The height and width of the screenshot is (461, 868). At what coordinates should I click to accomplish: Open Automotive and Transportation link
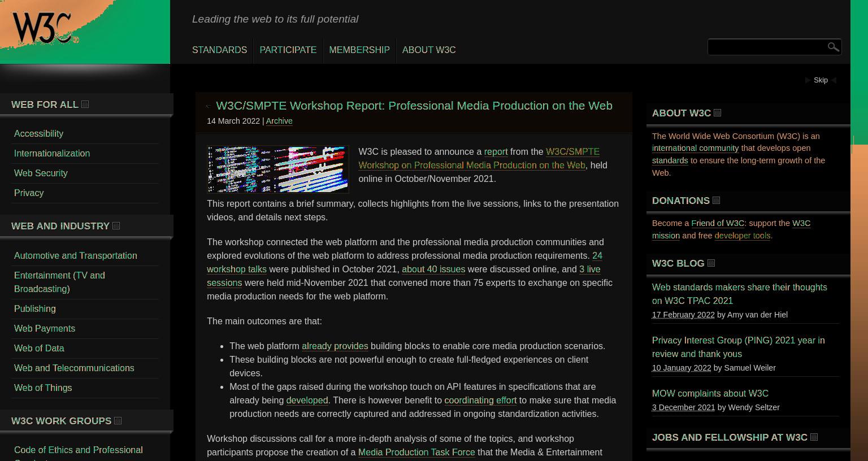76,255
